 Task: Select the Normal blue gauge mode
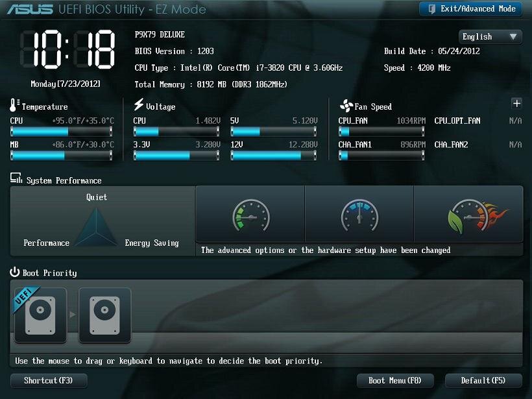point(359,214)
